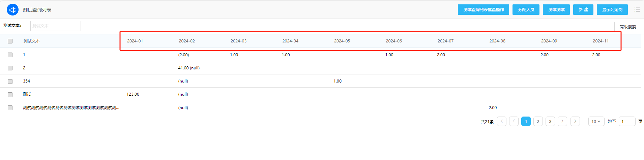644x160 pixels.
Task: Toggle the select-all checkbox in table header
Action: (x=10, y=41)
